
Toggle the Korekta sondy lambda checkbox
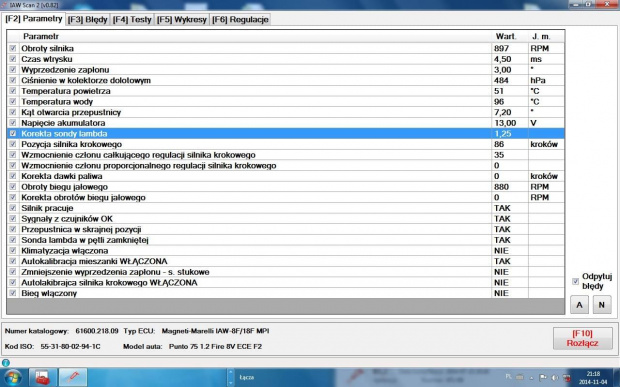(x=13, y=134)
